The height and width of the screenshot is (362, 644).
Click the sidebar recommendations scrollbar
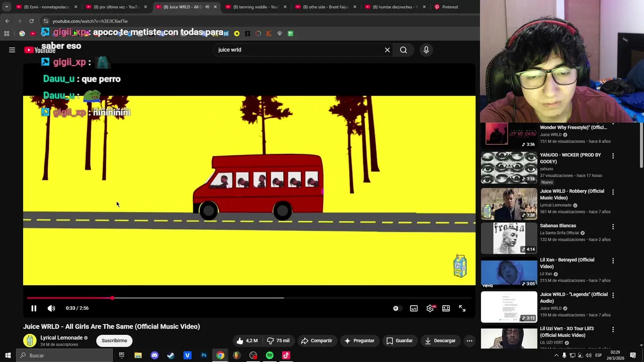(x=641, y=146)
